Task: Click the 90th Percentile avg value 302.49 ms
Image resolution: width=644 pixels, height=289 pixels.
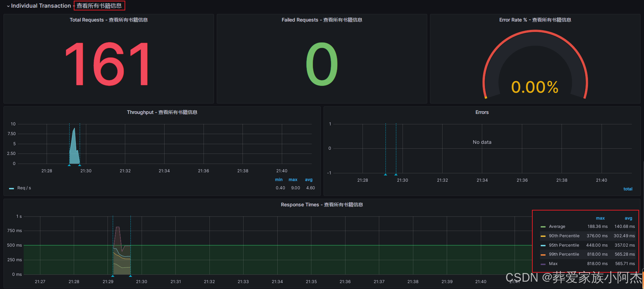Action: point(624,236)
